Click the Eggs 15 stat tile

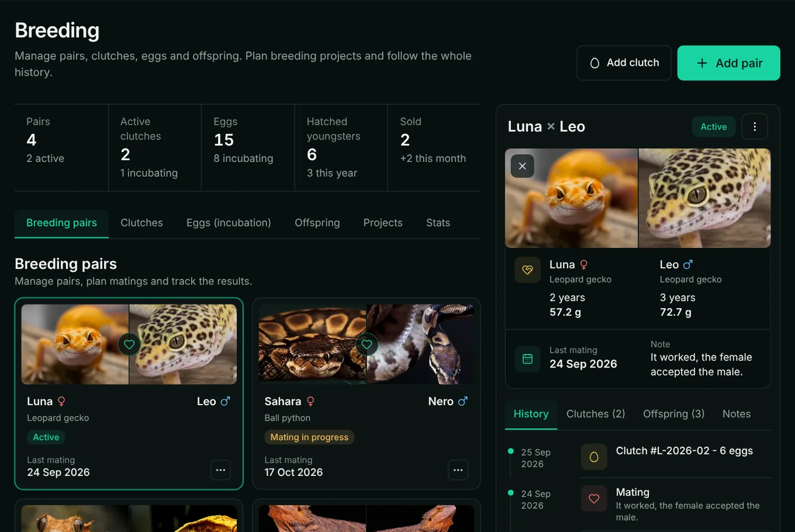pyautogui.click(x=248, y=148)
